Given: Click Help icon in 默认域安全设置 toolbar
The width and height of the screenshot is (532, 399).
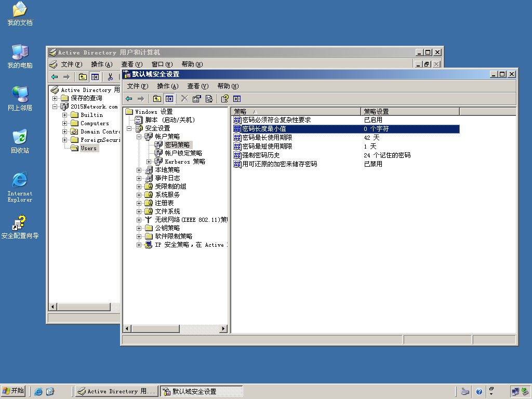Looking at the screenshot, I should tap(224, 99).
